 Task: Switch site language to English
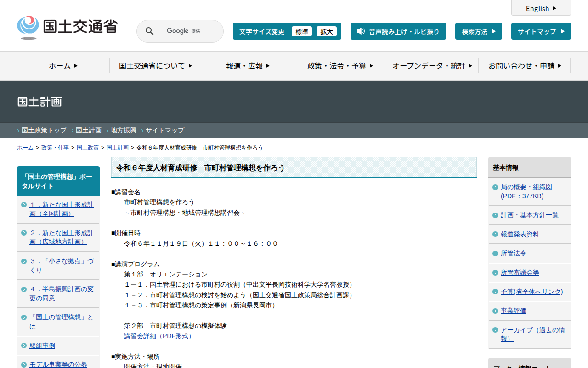541,8
